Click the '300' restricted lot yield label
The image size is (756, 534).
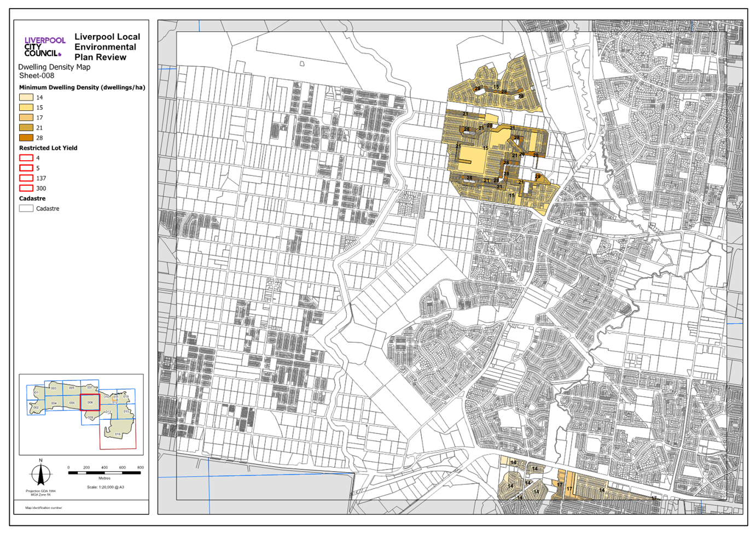point(41,188)
